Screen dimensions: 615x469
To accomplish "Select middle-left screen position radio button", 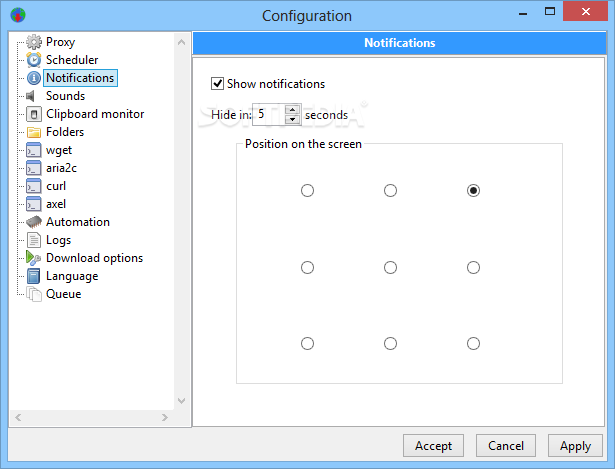I will (307, 267).
